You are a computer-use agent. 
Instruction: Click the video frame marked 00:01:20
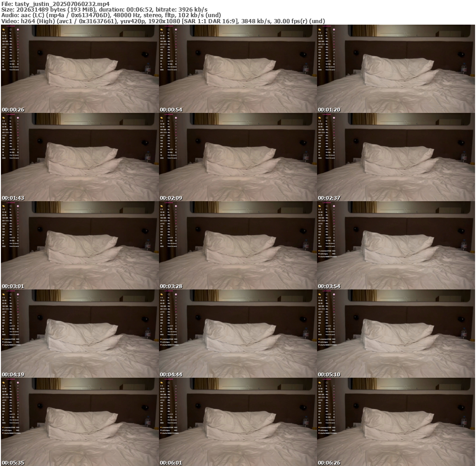(396, 69)
